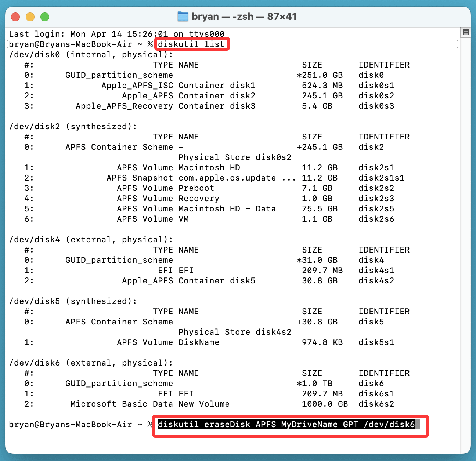The width and height of the screenshot is (476, 461).
Task: Click the MyDriveName text in the erase command
Action: point(309,424)
